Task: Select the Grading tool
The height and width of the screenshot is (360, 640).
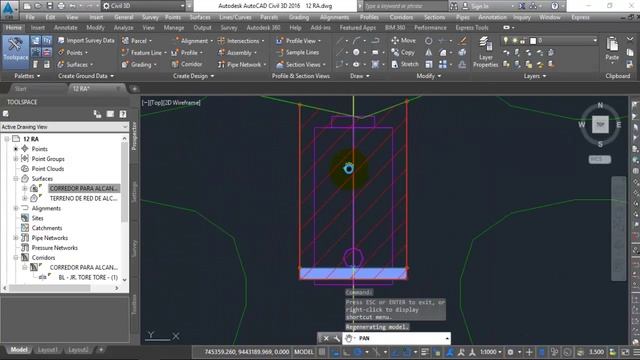Action: [139, 64]
